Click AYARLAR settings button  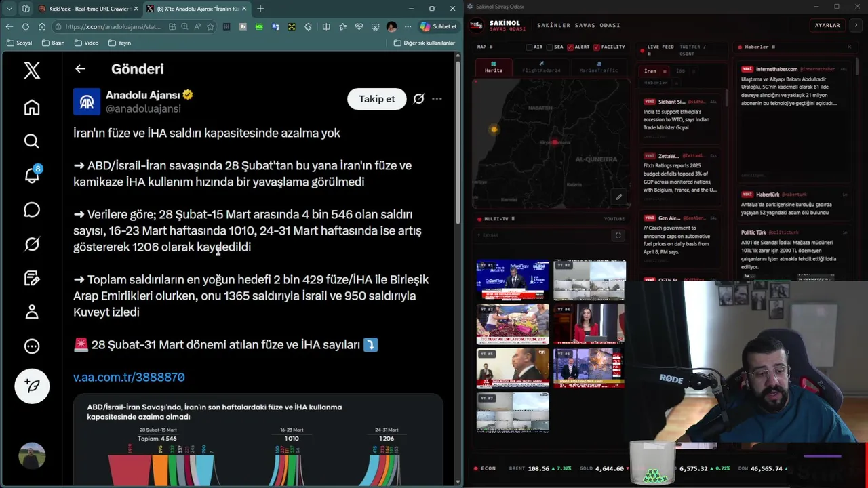click(x=827, y=25)
